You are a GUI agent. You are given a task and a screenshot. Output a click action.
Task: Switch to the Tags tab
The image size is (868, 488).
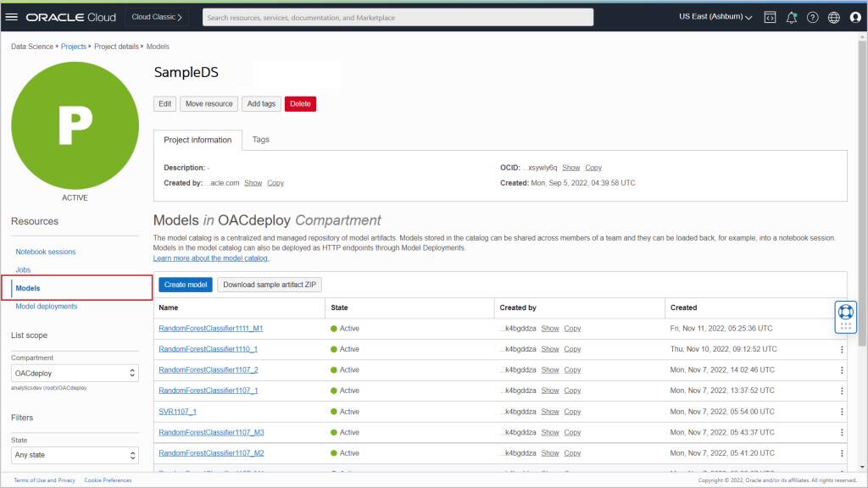pyautogui.click(x=260, y=139)
